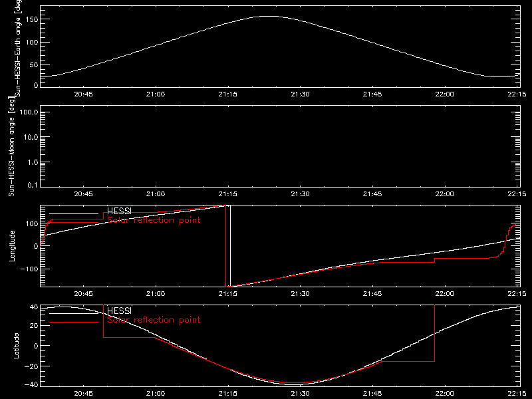
Task: Select the -100 tick on Longitude axis
Action: click(29, 269)
